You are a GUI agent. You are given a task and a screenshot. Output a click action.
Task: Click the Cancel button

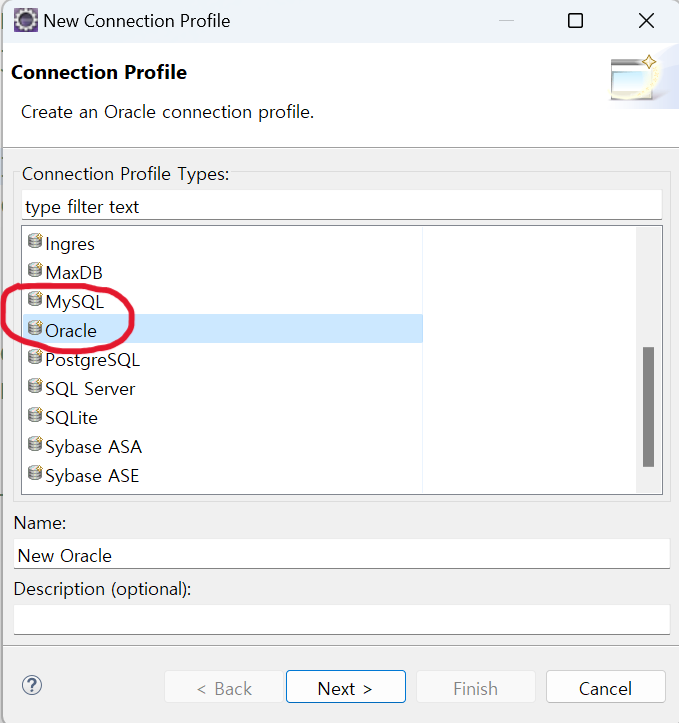point(606,687)
